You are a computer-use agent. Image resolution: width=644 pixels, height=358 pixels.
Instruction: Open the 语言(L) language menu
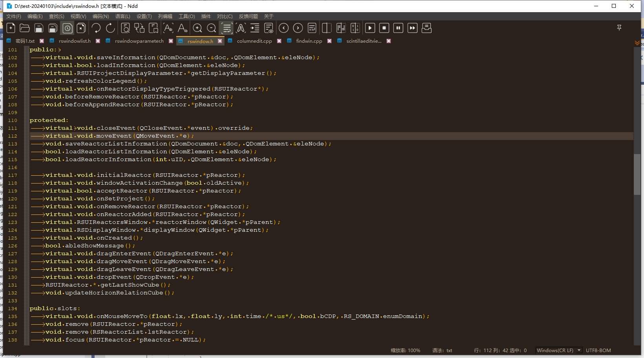pos(122,16)
